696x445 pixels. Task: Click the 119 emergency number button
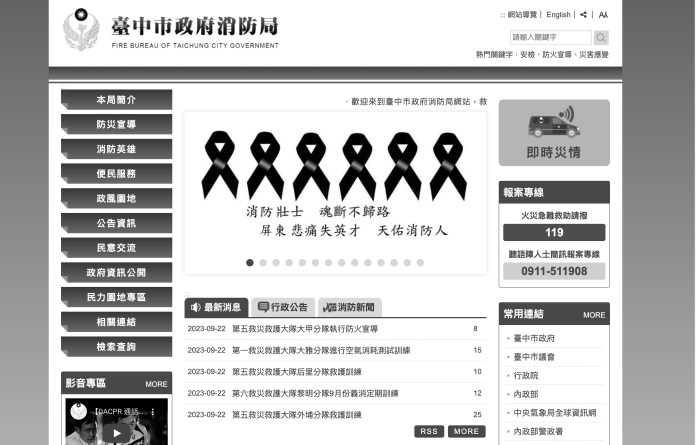pos(554,232)
